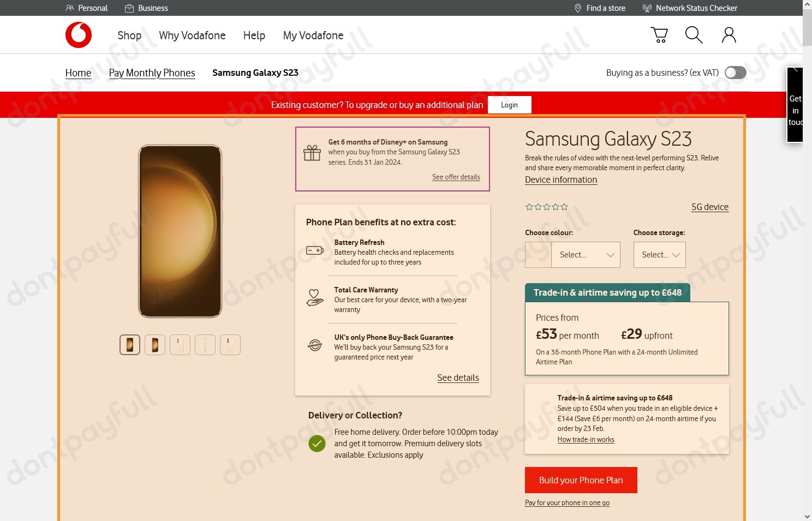Click the Disney+ offer gift icon

pos(312,153)
